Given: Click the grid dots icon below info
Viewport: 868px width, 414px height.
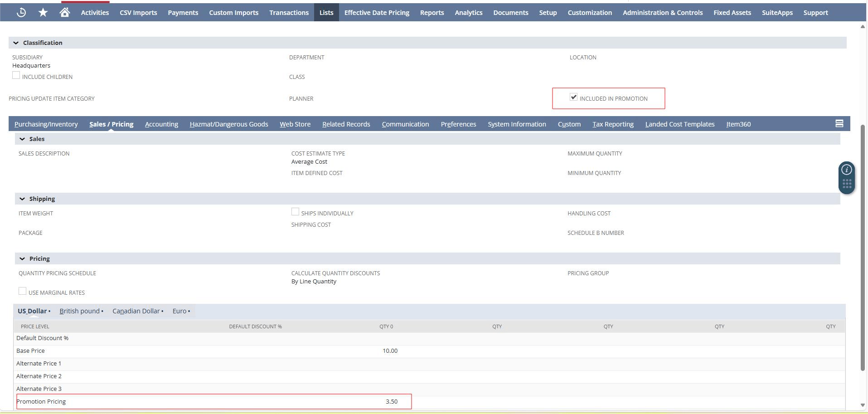Looking at the screenshot, I should (x=846, y=184).
